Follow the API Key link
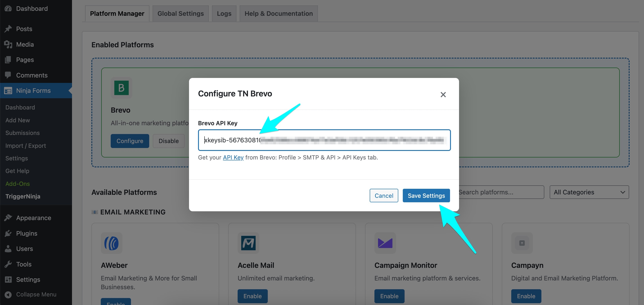 [x=233, y=157]
